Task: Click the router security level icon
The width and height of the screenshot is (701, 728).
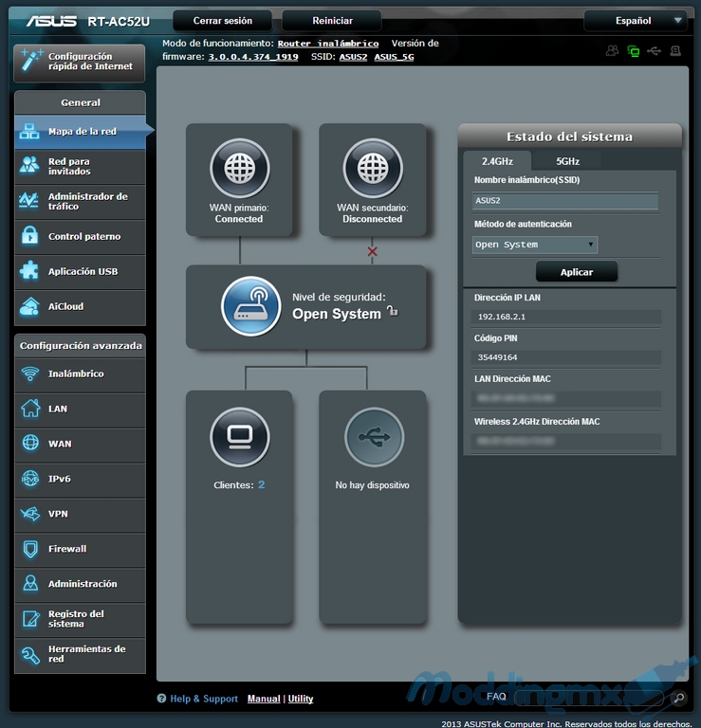Action: [250, 306]
